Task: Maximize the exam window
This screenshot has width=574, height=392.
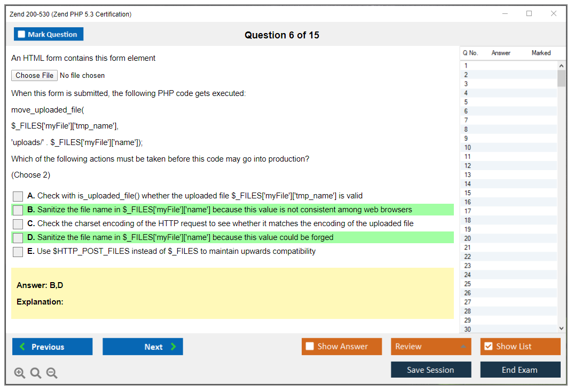Action: [x=529, y=14]
